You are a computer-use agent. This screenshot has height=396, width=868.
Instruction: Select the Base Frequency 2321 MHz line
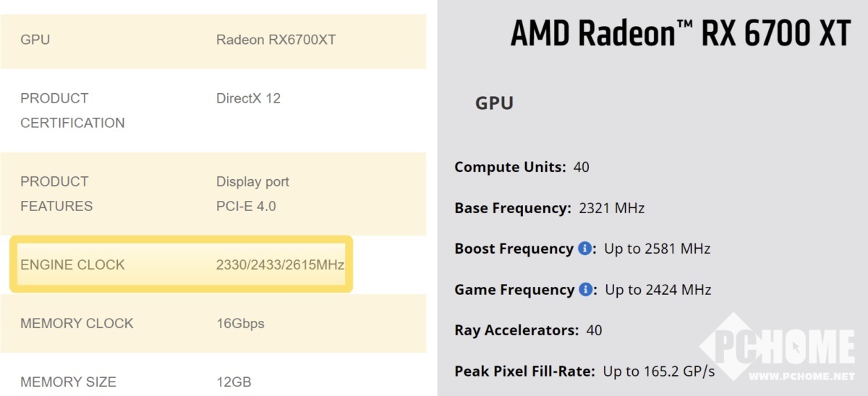point(549,208)
